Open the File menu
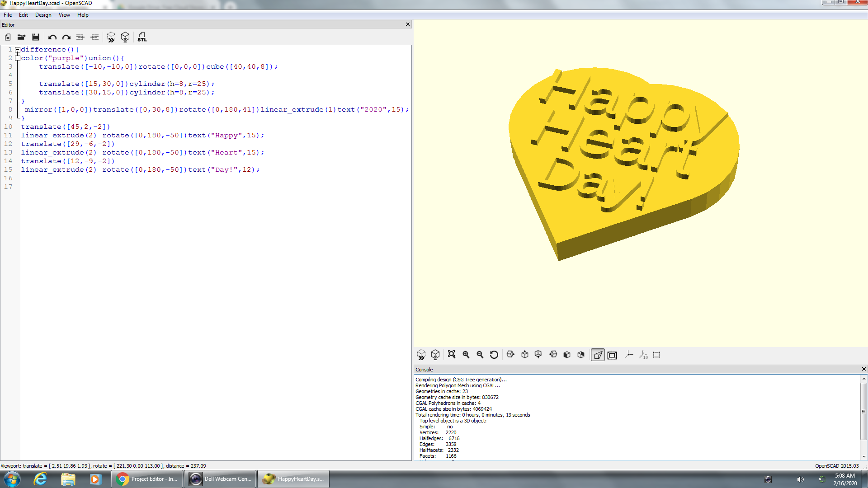This screenshot has height=488, width=868. tap(8, 15)
